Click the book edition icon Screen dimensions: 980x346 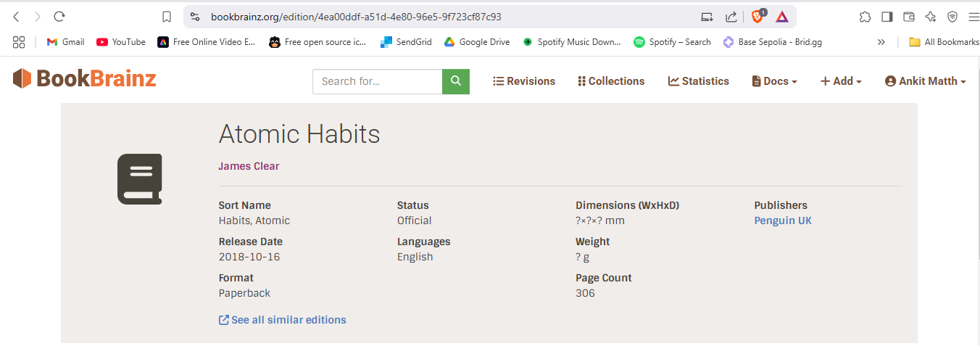[x=140, y=178]
